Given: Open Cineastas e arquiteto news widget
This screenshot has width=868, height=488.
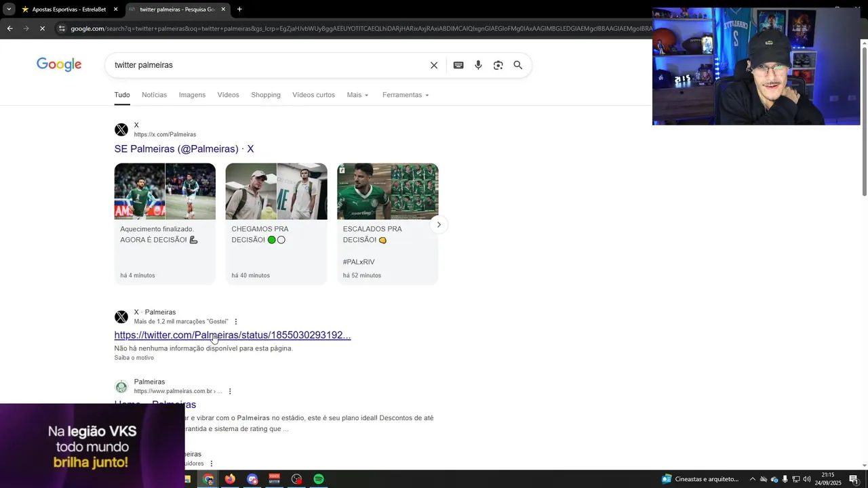Looking at the screenshot, I should 700,479.
